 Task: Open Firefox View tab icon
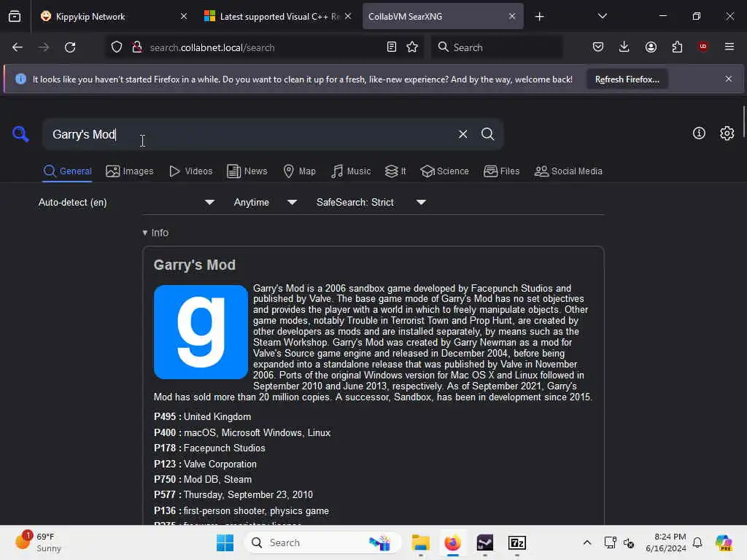pos(15,17)
